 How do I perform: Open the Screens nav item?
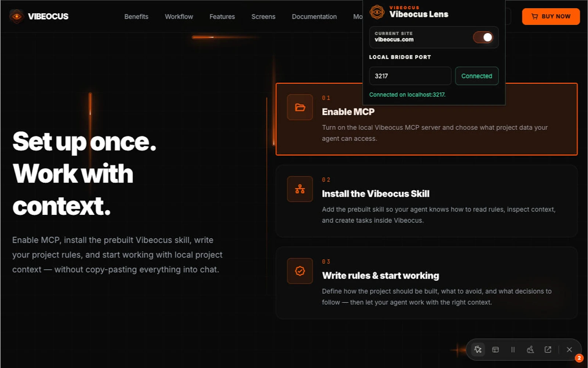[x=263, y=17]
